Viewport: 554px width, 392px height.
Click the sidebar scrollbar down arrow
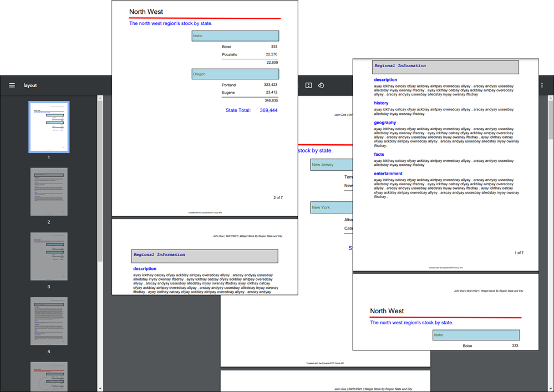(100, 388)
